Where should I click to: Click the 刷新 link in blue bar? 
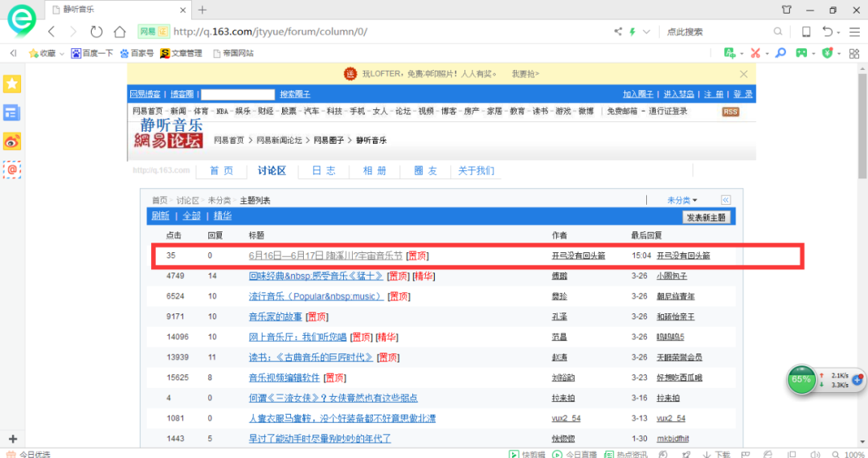click(161, 215)
